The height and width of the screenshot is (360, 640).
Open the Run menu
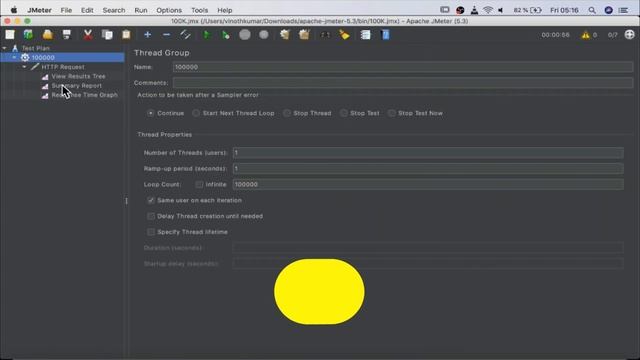pos(141,10)
